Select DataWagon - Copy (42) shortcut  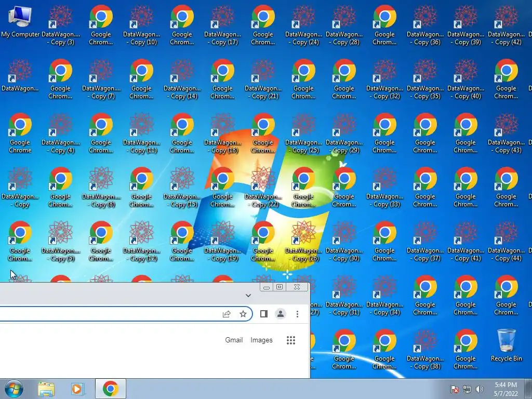506,25
